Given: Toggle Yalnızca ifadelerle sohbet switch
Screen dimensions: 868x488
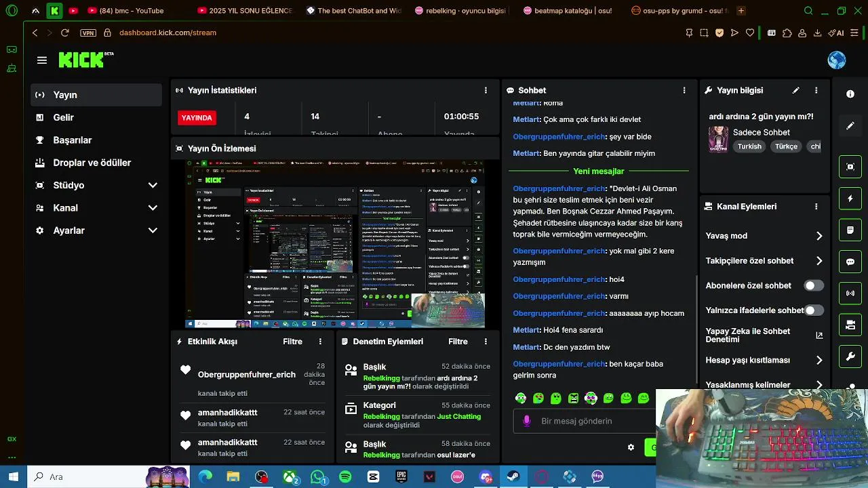Looking at the screenshot, I should (x=814, y=310).
